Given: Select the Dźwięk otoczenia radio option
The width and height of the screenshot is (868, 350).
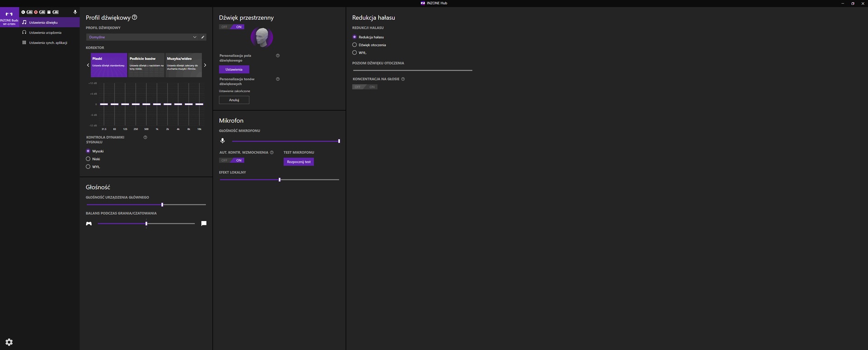Looking at the screenshot, I should (x=354, y=45).
